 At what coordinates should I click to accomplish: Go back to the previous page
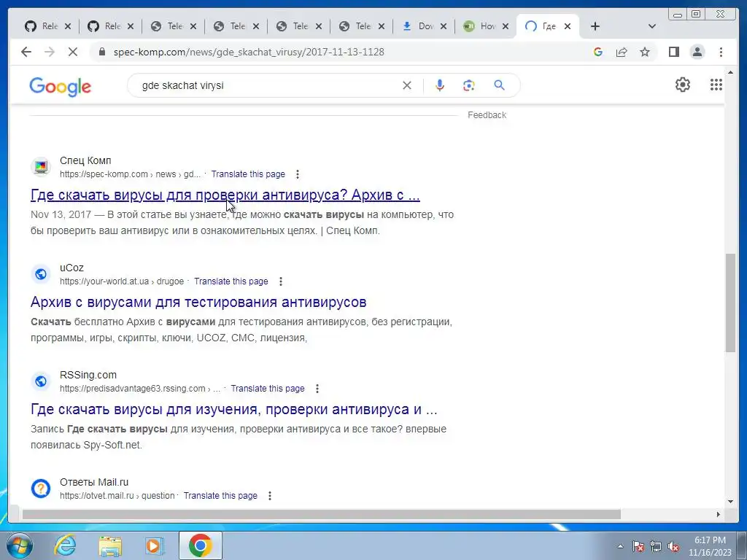click(x=26, y=52)
